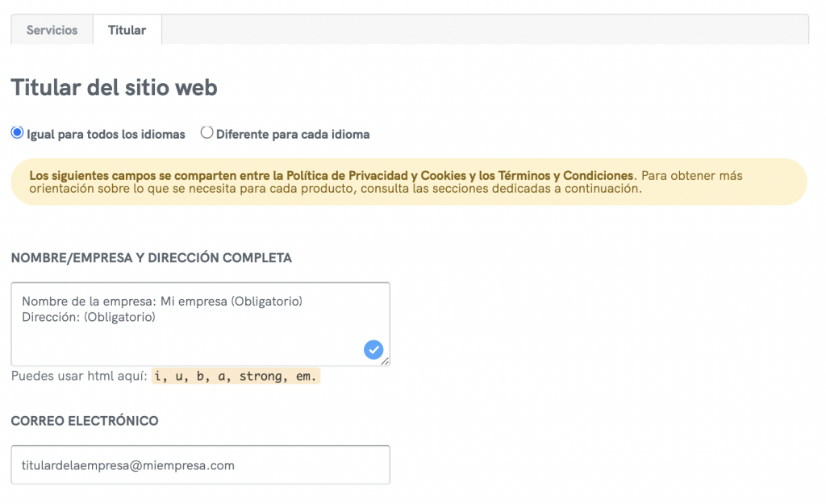The height and width of the screenshot is (504, 826).
Task: Click the 'Nombre de la empresa' line in textarea
Action: coord(161,302)
